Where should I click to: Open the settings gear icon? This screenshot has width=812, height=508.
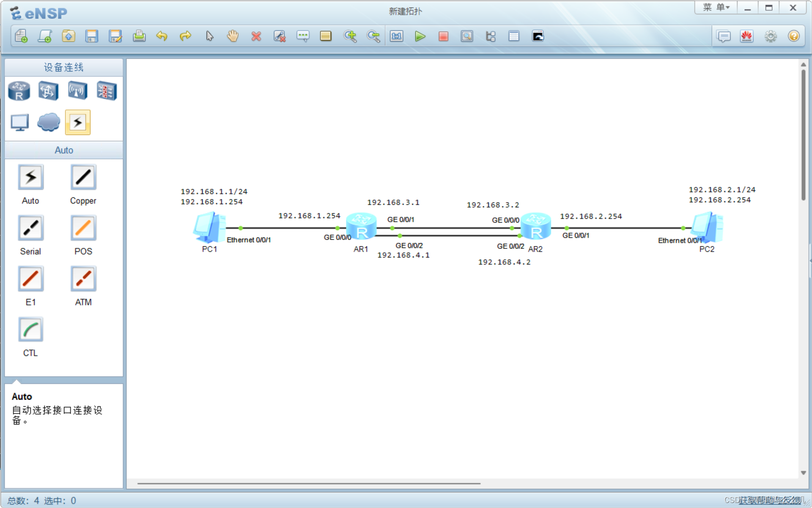click(x=771, y=36)
